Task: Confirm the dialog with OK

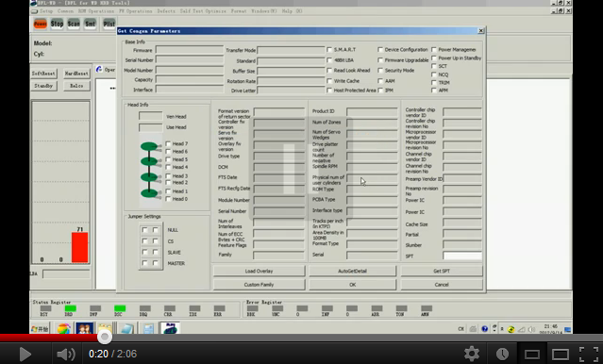Action: [352, 285]
